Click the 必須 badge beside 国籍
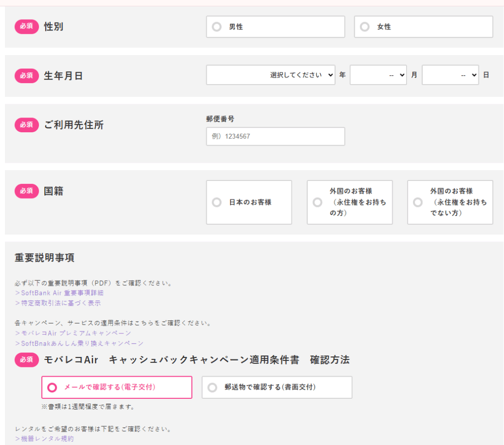 [27, 191]
